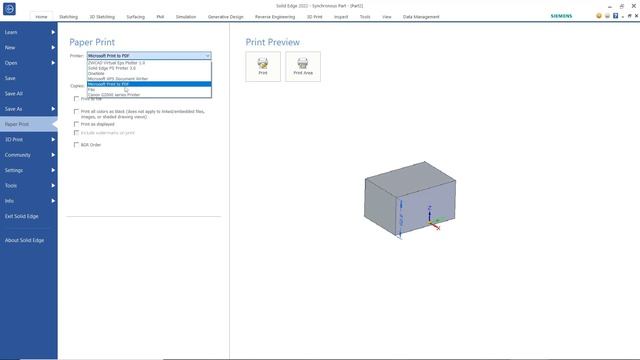Select Paper Print in the sidebar menu

(29, 124)
